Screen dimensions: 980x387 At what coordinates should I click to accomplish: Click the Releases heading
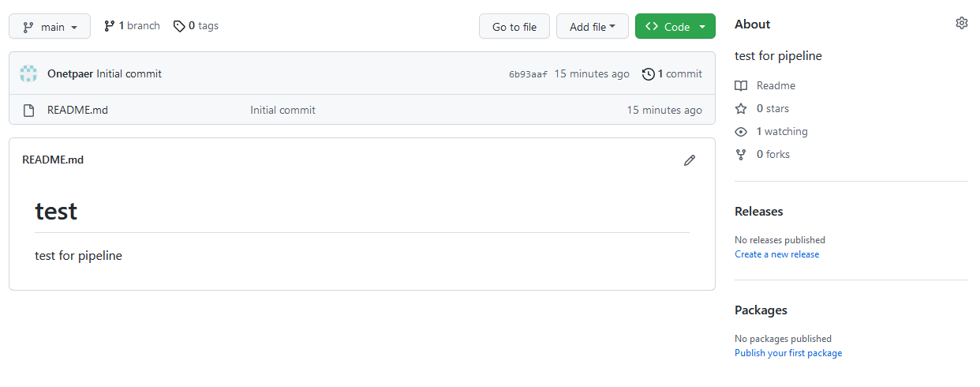tap(759, 211)
